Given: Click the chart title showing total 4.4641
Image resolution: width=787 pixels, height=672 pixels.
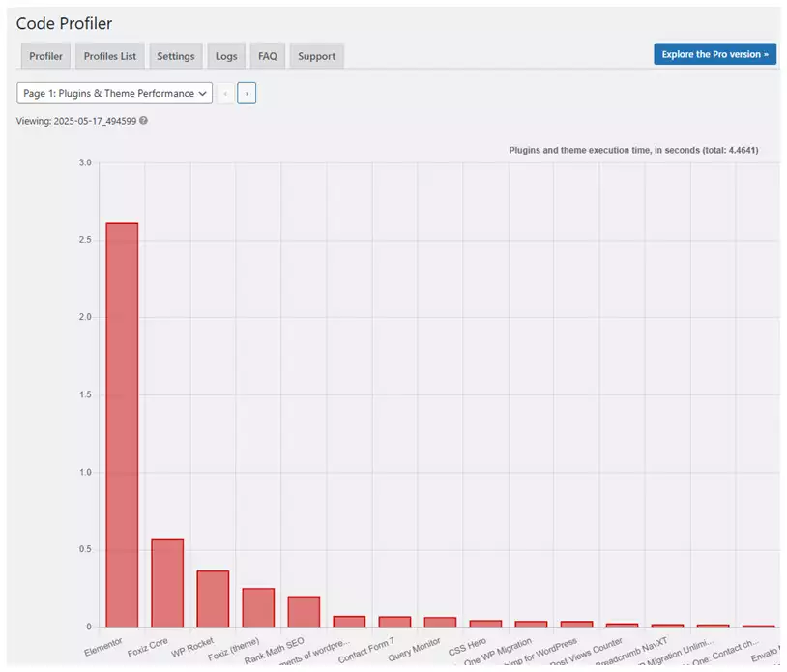Looking at the screenshot, I should click(x=633, y=150).
